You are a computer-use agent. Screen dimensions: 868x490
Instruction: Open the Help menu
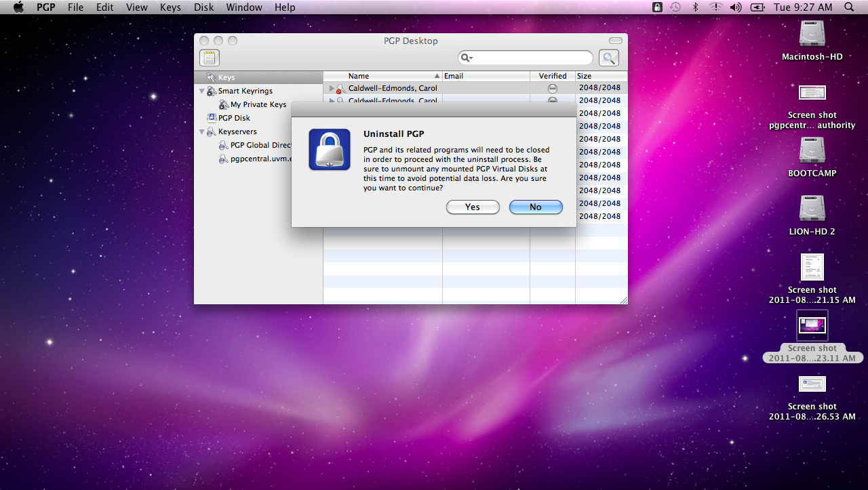285,7
